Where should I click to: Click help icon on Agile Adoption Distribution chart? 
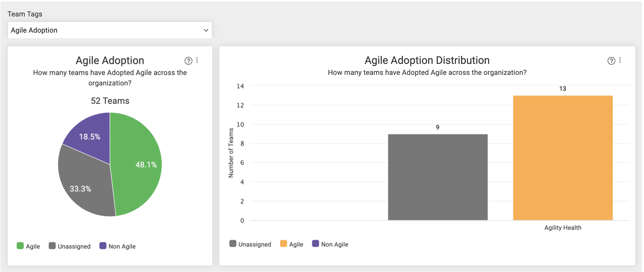[x=611, y=61]
